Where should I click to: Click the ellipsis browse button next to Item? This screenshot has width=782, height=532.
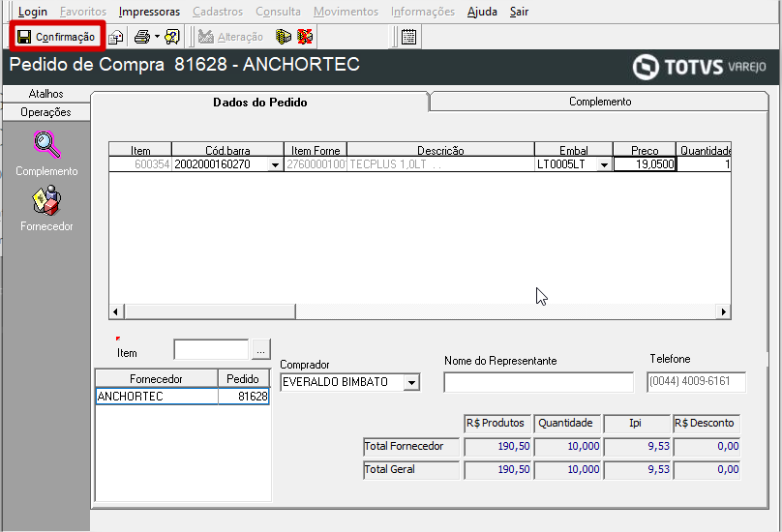261,349
